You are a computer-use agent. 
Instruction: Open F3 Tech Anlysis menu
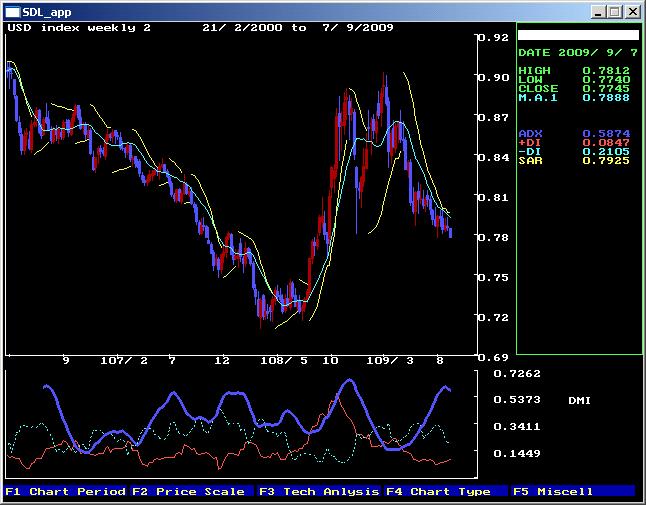point(319,491)
